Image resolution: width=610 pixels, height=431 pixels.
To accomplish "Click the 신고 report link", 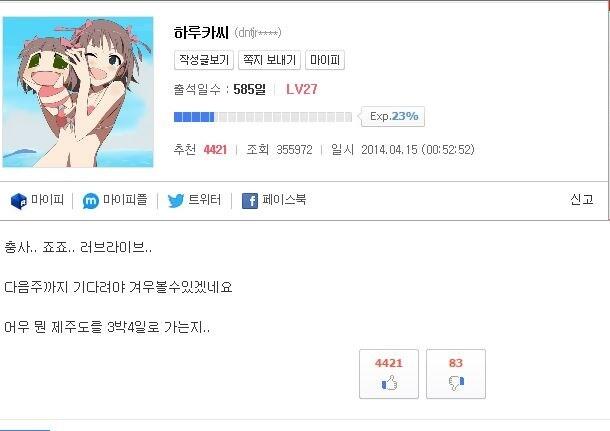I will click(582, 200).
